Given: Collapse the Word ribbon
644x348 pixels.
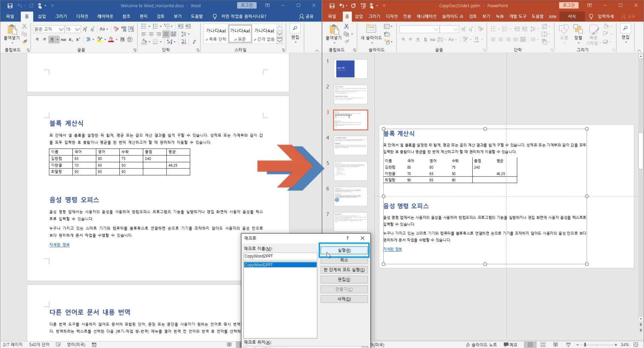Looking at the screenshot, I should [x=317, y=50].
